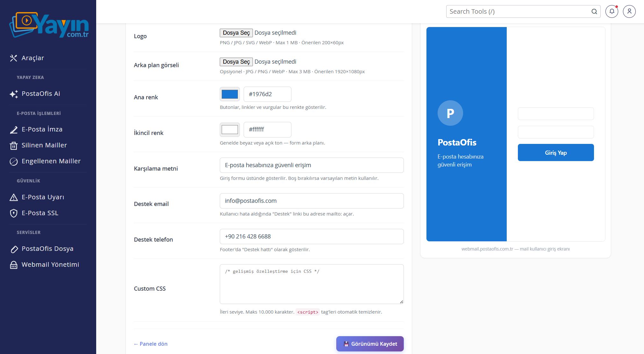Save with Görünümü Kaydet button
The height and width of the screenshot is (354, 644).
coord(370,344)
